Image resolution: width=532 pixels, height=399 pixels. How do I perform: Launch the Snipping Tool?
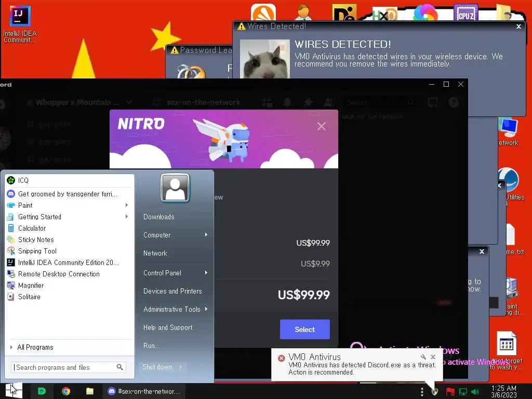click(x=70, y=251)
